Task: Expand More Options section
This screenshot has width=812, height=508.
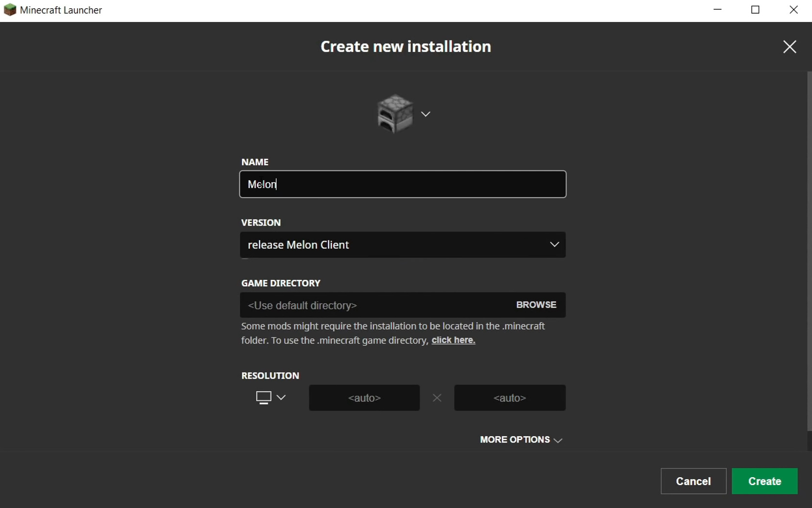Action: (521, 440)
